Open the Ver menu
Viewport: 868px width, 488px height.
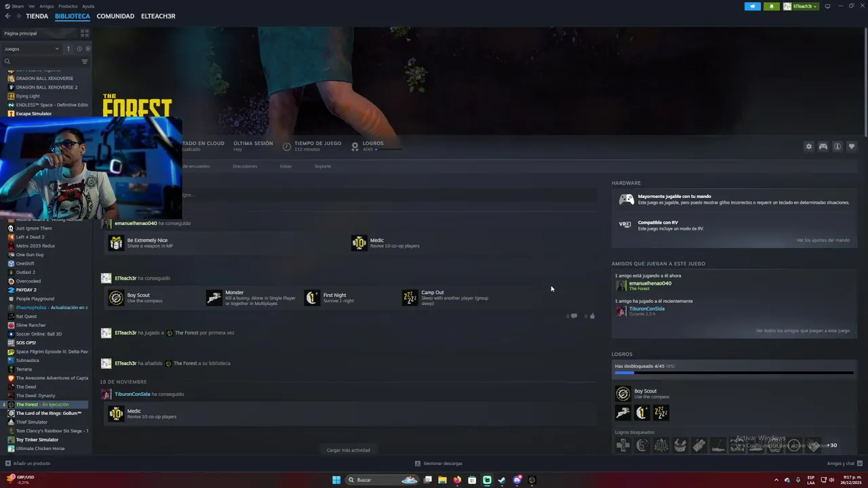pos(32,6)
